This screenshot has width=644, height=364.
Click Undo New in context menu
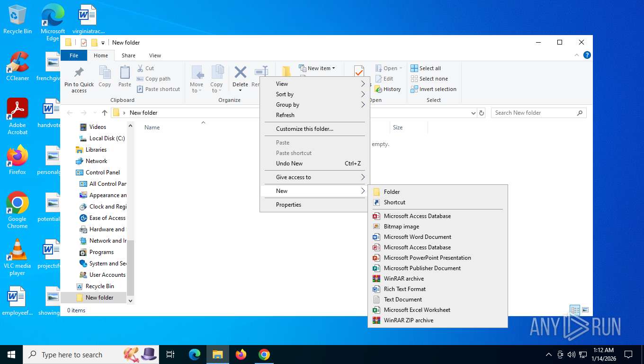[314, 164]
